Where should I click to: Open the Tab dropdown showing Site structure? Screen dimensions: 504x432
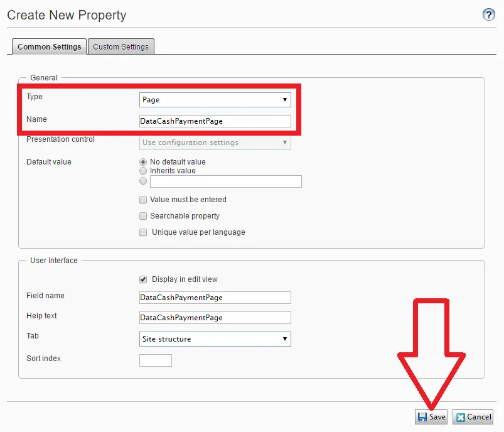tap(215, 339)
